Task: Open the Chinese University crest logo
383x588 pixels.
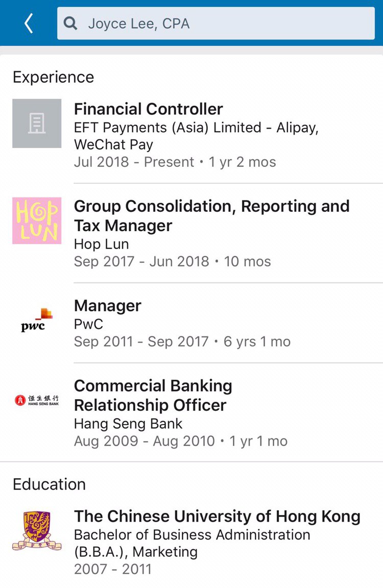Action: 37,531
